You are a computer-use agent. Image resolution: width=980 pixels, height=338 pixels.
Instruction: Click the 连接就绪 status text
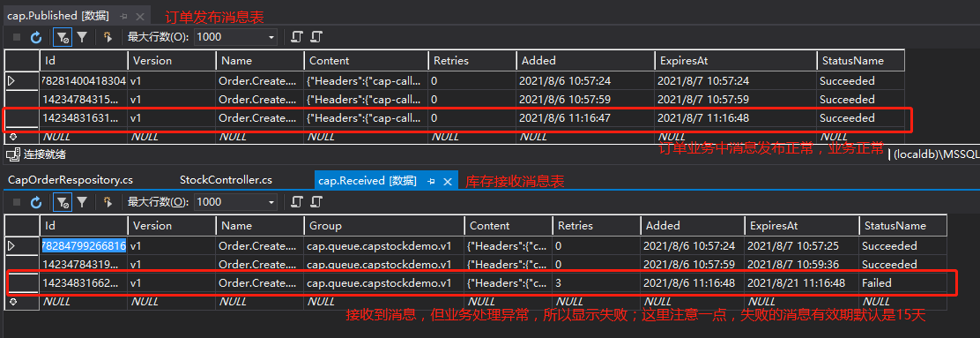(44, 154)
